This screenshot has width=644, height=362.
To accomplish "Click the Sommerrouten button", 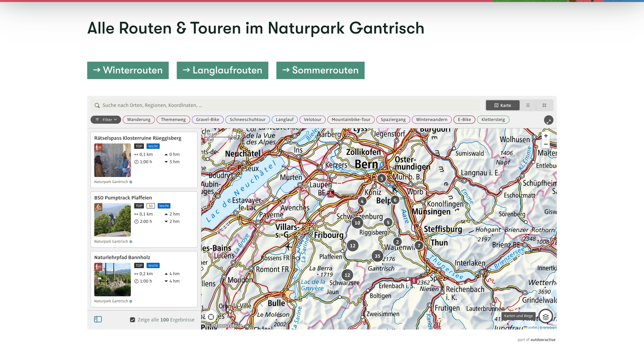I will 320,70.
